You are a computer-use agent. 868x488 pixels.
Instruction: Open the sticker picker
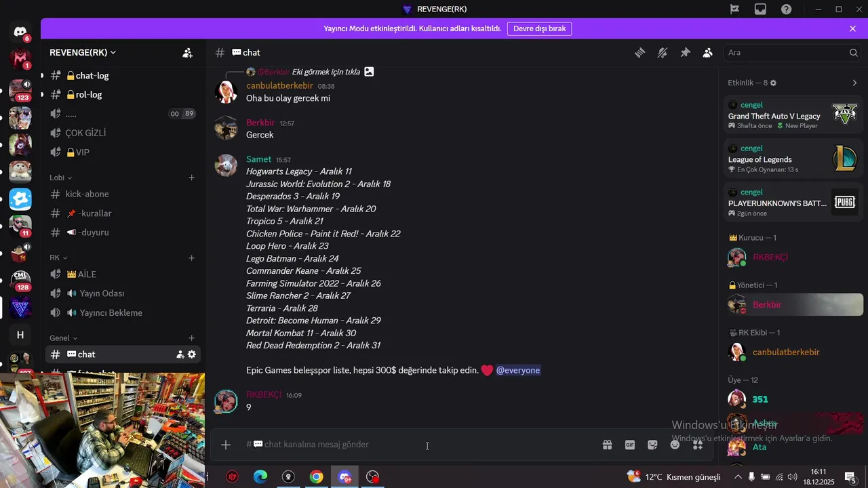[652, 445]
